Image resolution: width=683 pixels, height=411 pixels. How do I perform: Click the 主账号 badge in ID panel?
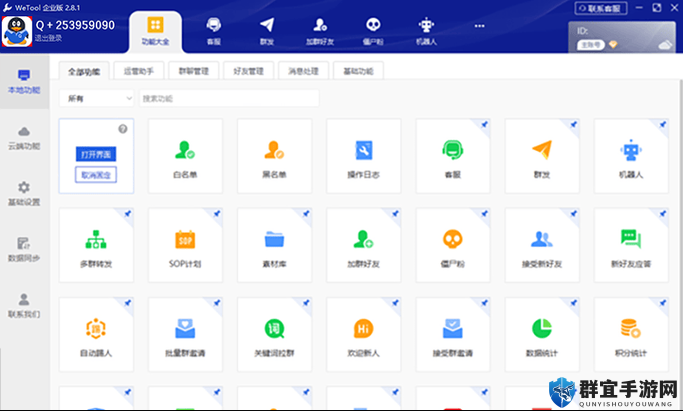coord(591,45)
